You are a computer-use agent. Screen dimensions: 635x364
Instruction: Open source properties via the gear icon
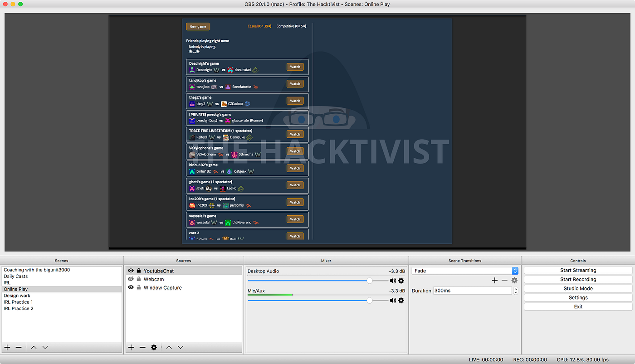[154, 347]
